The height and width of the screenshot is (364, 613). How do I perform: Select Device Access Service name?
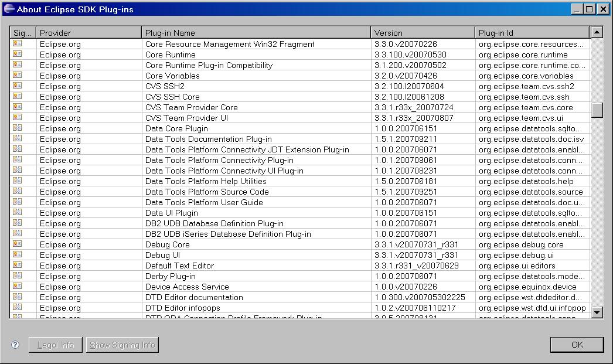point(187,287)
